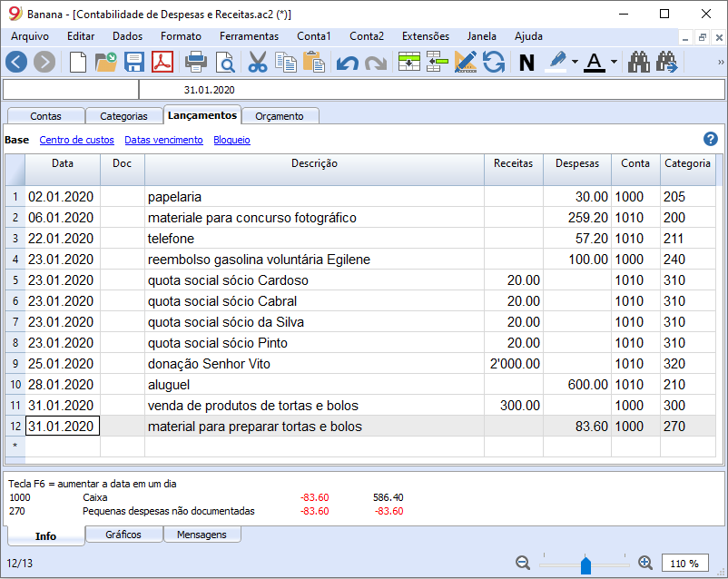This screenshot has height=579, width=728.
Task: Create a new file with the blank page icon
Action: point(77,62)
